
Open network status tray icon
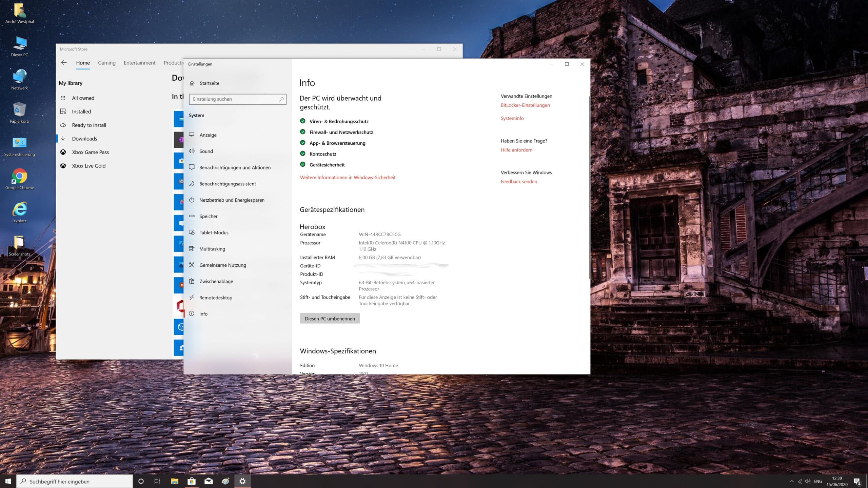(x=800, y=481)
